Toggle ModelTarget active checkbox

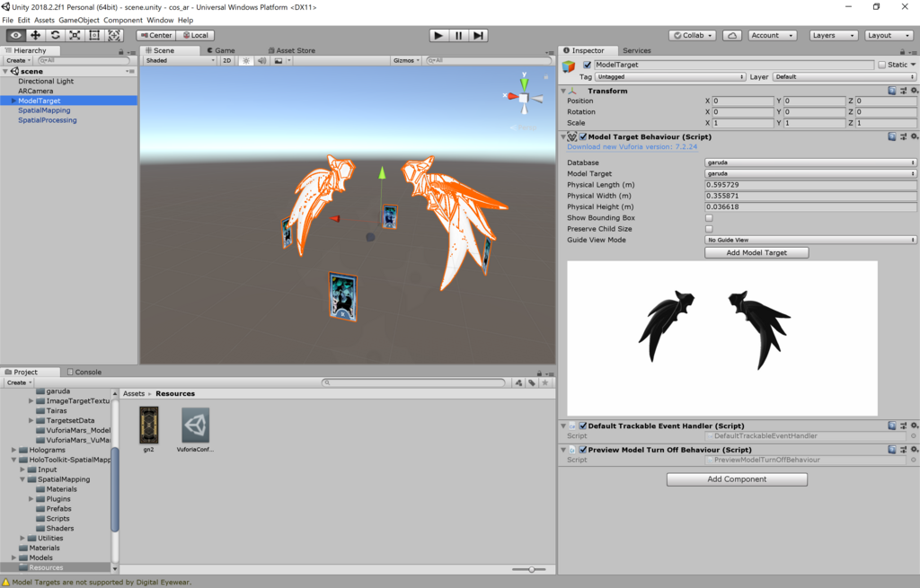587,65
